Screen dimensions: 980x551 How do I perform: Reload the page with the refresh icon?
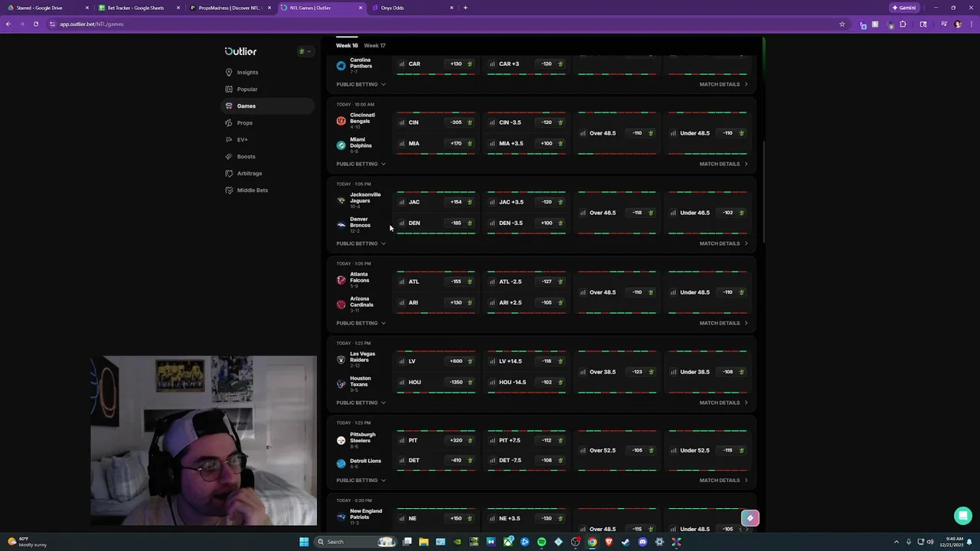tap(35, 24)
